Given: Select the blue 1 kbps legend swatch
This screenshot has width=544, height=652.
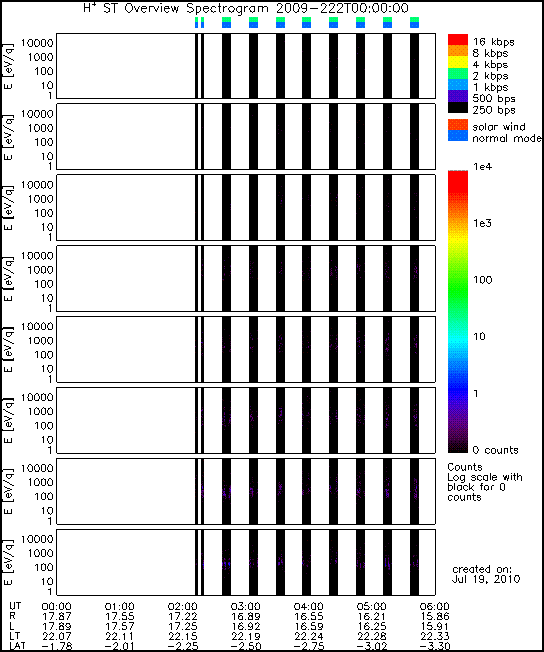Looking at the screenshot, I should coord(457,85).
